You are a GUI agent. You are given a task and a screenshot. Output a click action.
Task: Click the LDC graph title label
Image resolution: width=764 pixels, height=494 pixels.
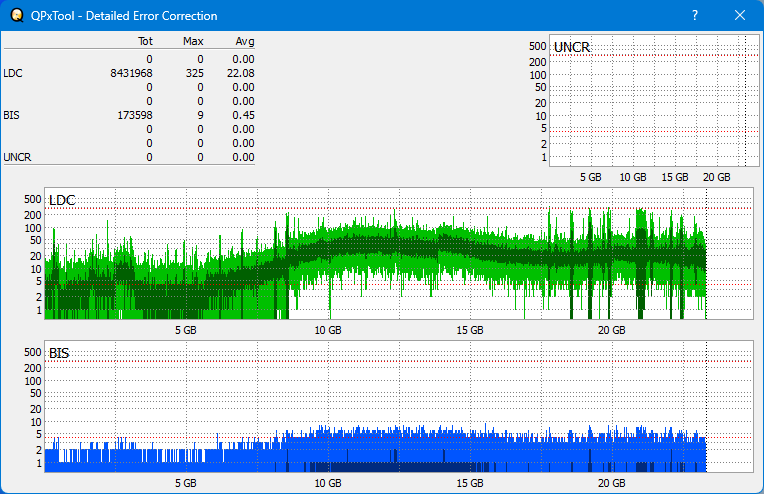click(62, 200)
